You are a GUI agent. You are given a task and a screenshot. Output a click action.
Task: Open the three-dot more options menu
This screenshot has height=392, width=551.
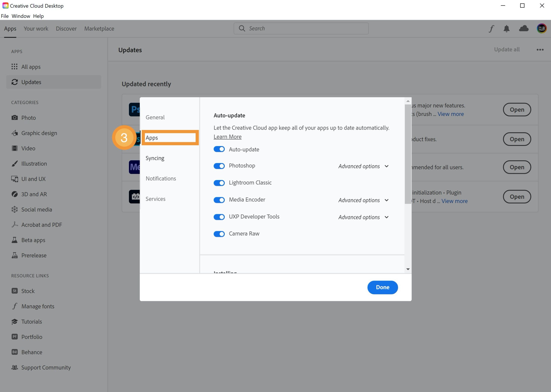click(540, 50)
